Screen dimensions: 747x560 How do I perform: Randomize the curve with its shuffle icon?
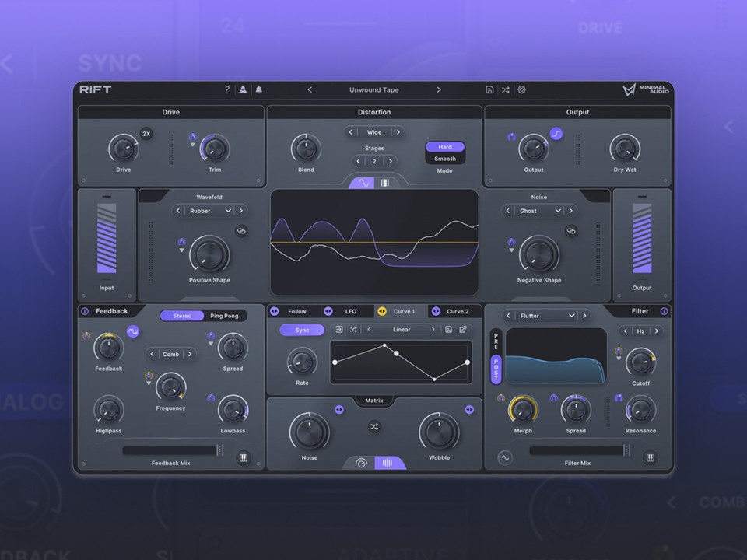click(x=353, y=330)
